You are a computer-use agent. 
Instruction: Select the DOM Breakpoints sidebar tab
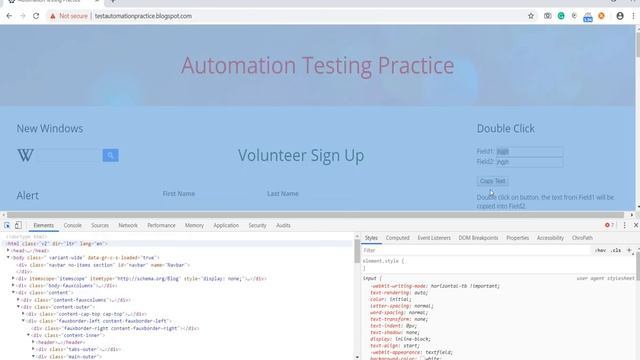[x=478, y=238]
